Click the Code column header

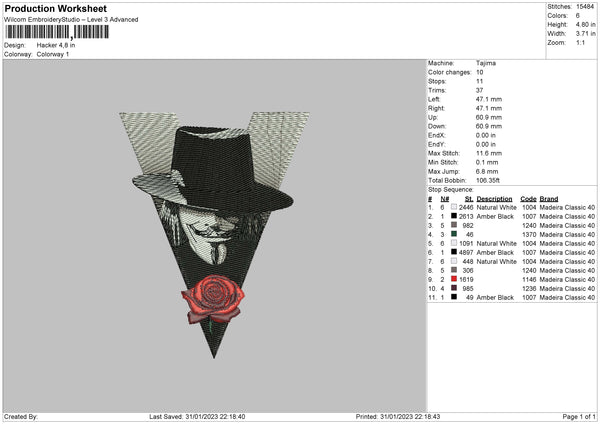(528, 199)
